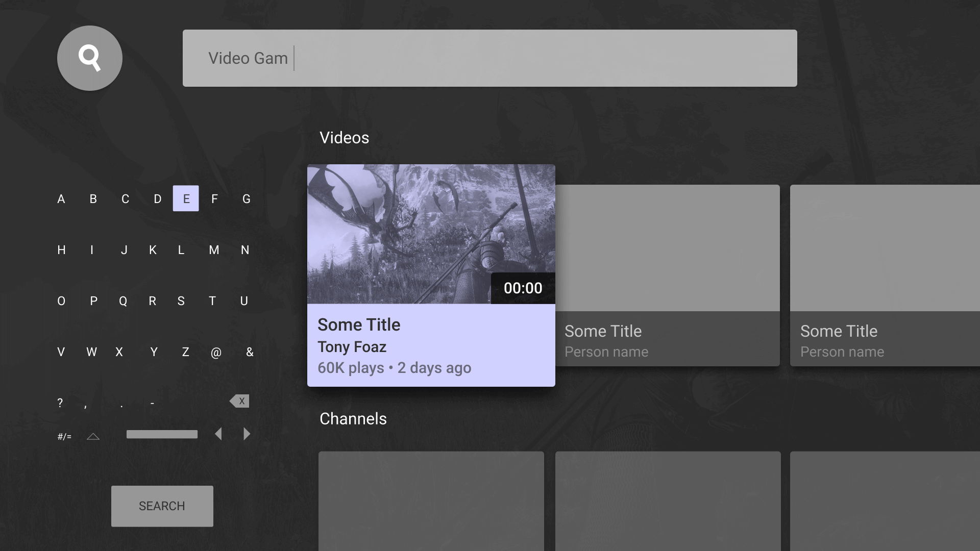Tap the Y key
Screen dimensions: 980x551
154,352
